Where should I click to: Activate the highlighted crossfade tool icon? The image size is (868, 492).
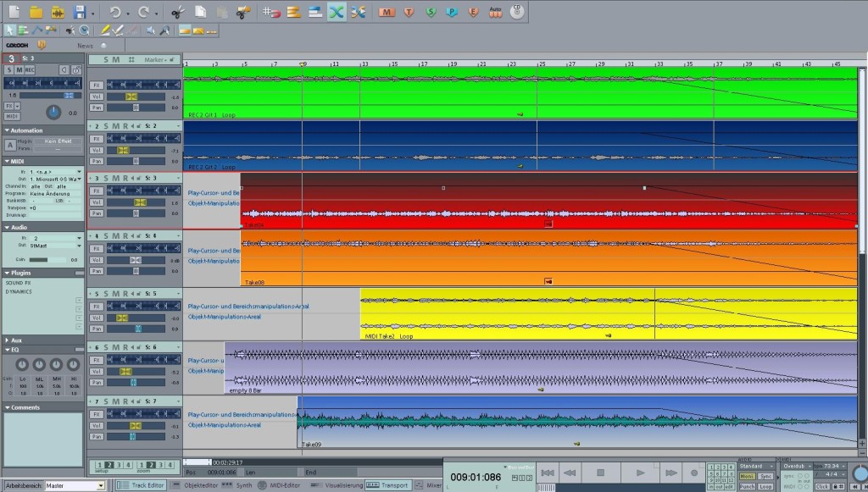tap(337, 12)
